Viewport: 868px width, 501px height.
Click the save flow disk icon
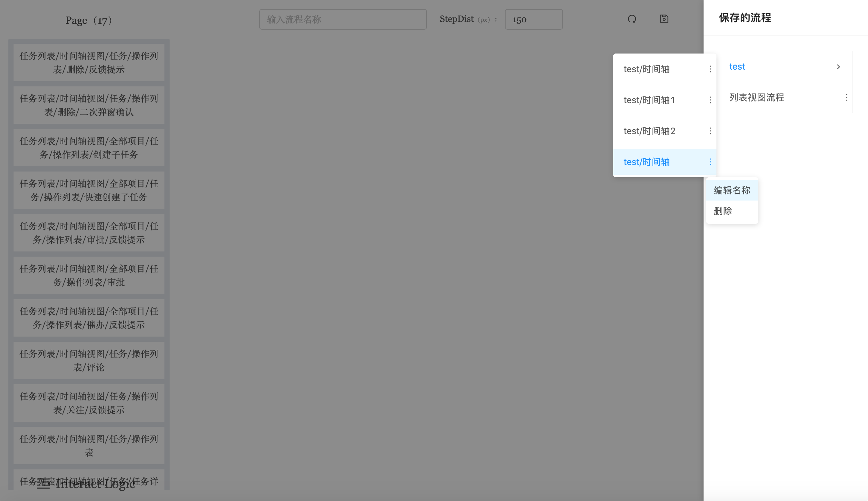click(664, 19)
